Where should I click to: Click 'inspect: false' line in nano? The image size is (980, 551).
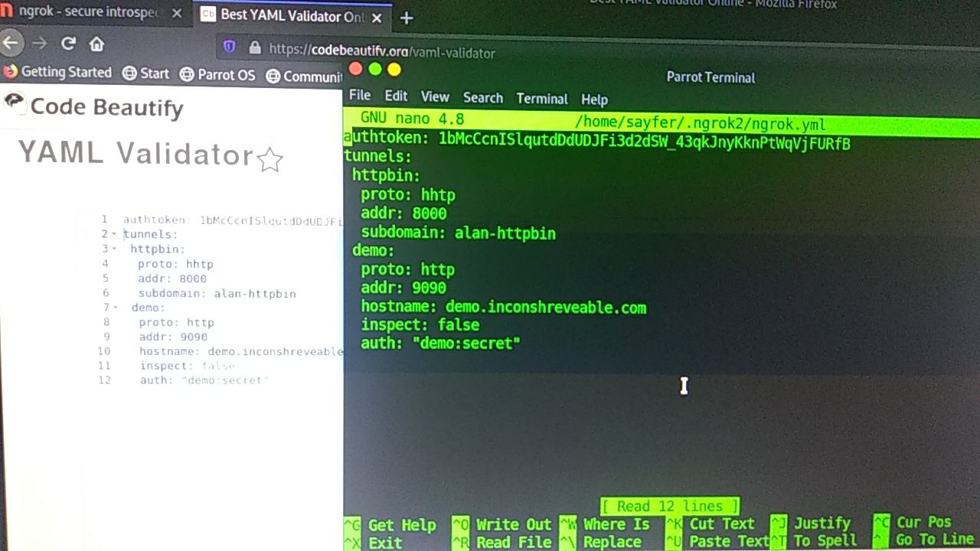click(x=420, y=324)
